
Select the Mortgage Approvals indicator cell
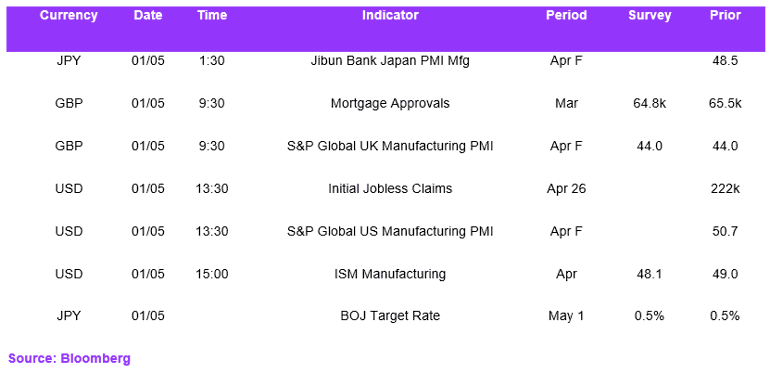click(390, 104)
